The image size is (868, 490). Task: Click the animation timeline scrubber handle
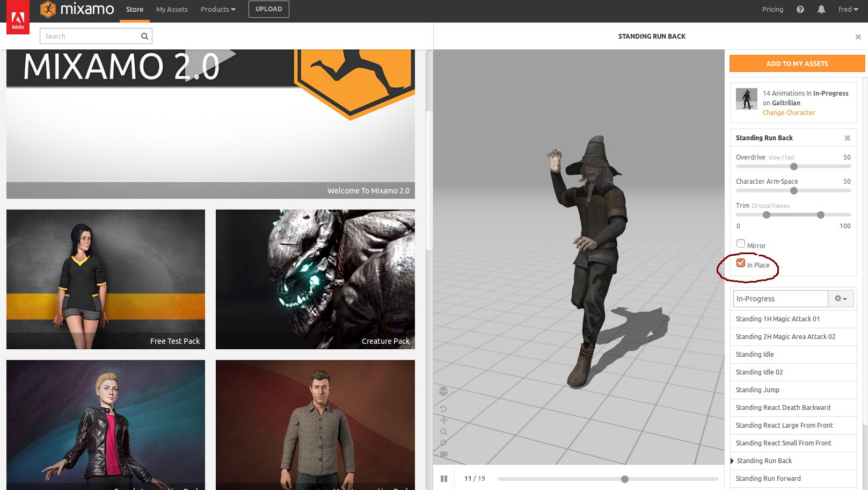click(625, 479)
